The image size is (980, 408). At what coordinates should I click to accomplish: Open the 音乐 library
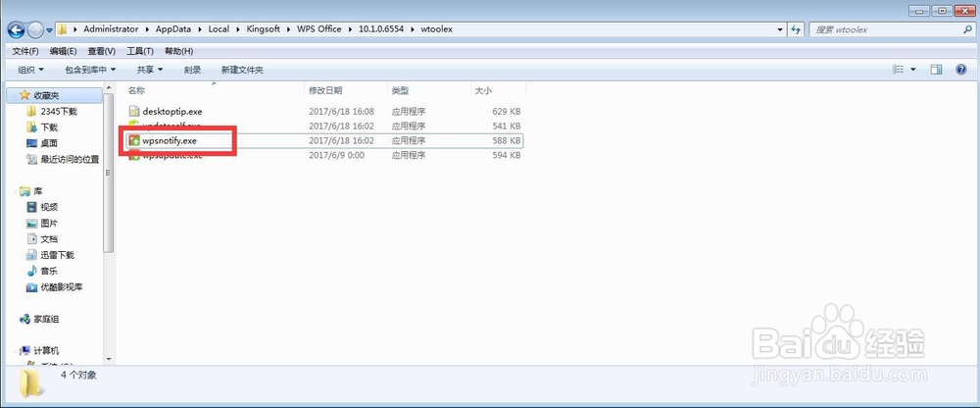click(49, 272)
